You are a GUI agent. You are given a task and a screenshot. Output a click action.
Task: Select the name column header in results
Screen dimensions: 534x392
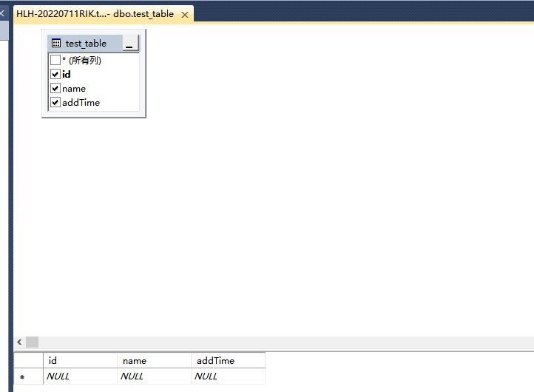[154, 360]
